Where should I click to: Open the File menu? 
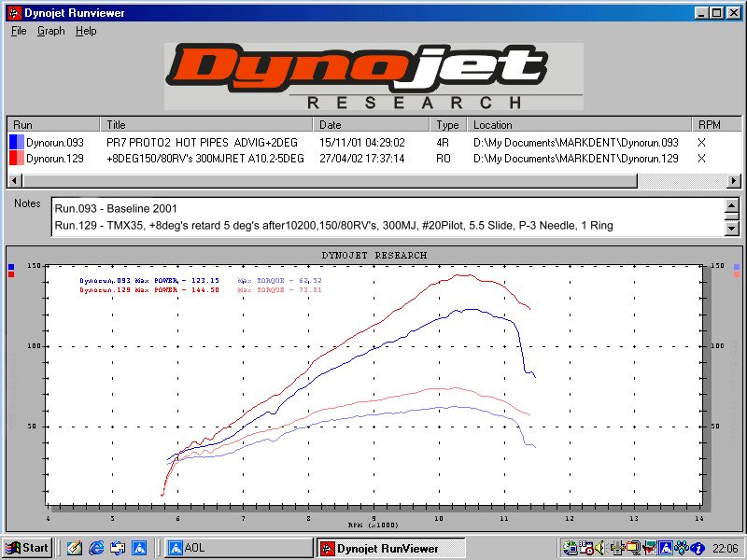coord(17,31)
